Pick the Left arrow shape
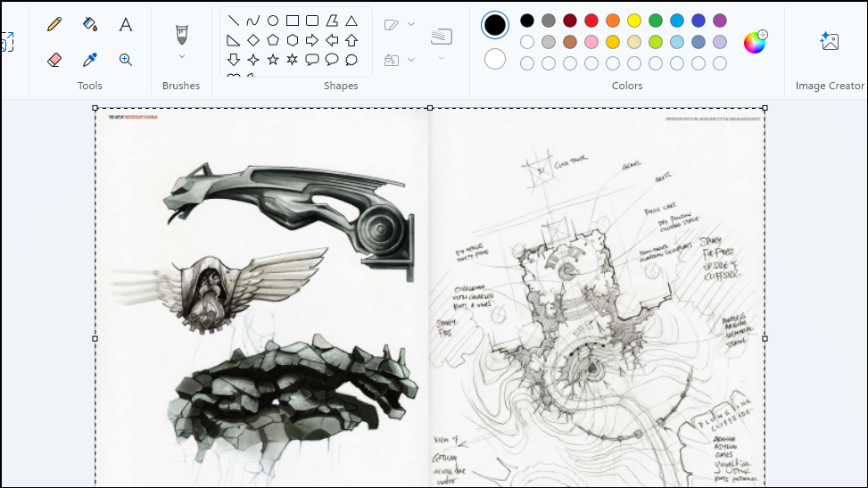The image size is (868, 488). point(332,40)
